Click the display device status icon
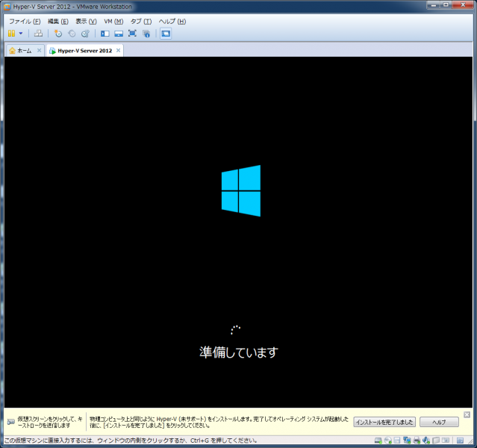Image resolution: width=477 pixels, height=448 pixels. point(446,440)
